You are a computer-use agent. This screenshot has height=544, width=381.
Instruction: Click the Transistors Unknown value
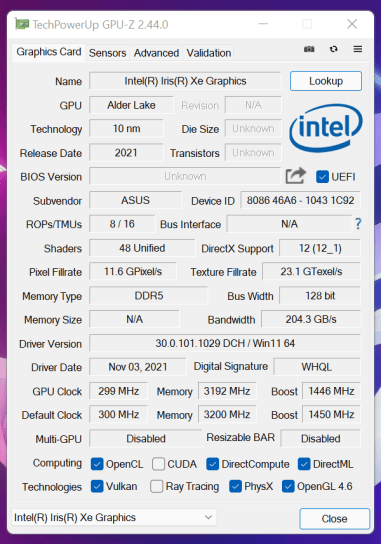253,153
